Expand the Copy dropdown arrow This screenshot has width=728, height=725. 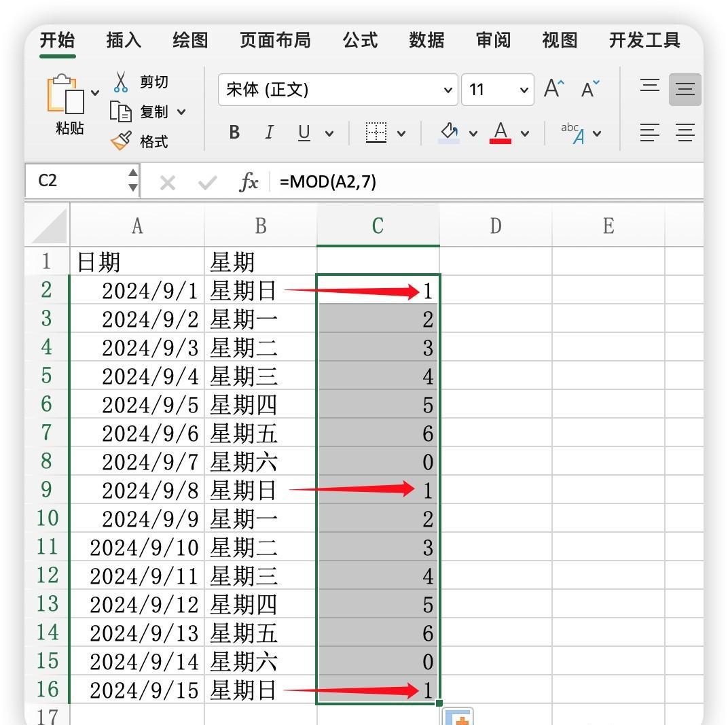tap(181, 112)
